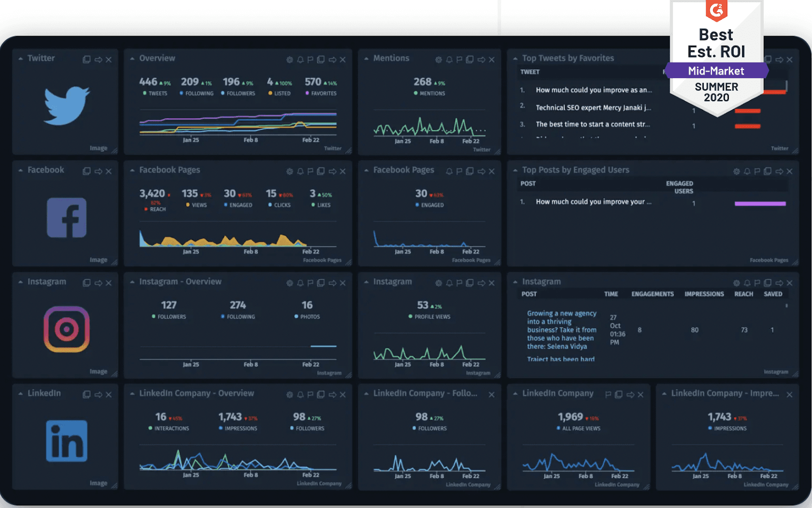812x508 pixels.
Task: Click the purple engaged users bar
Action: (760, 204)
